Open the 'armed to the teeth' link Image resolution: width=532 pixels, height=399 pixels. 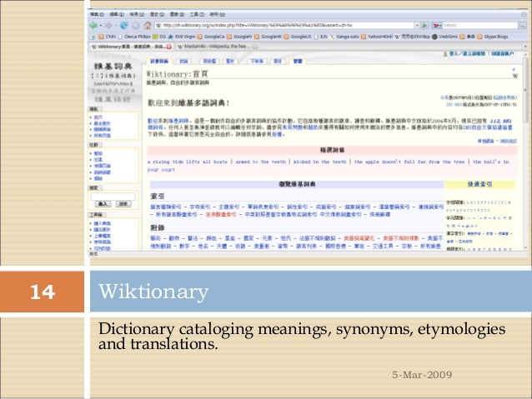click(260, 162)
